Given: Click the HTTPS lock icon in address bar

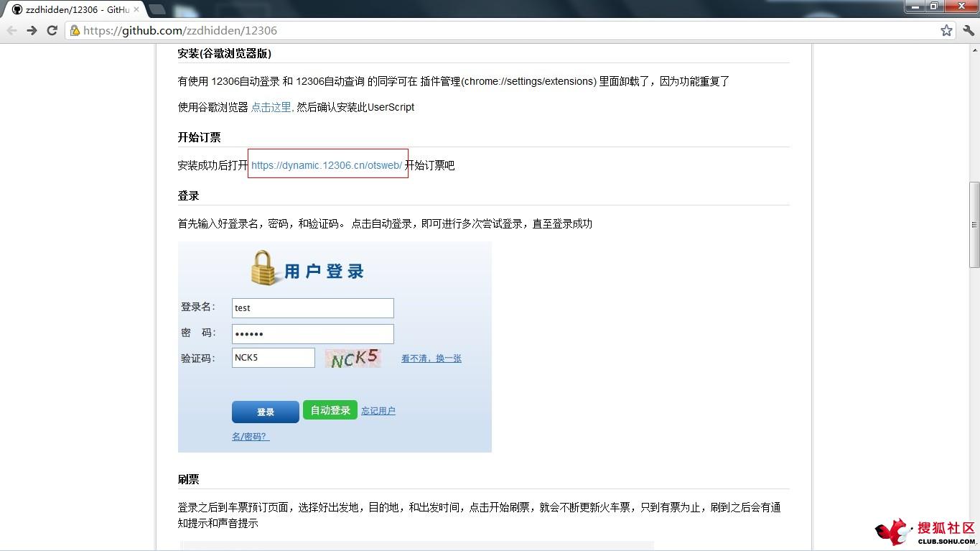Looking at the screenshot, I should [x=75, y=30].
